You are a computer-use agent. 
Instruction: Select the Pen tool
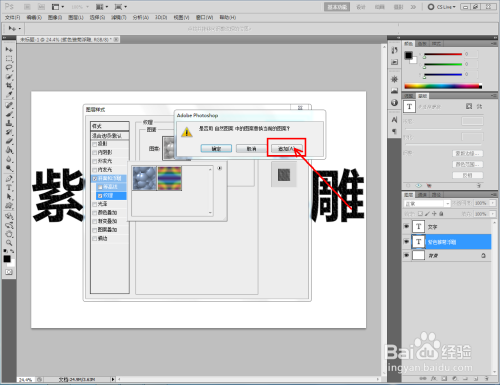click(x=9, y=178)
